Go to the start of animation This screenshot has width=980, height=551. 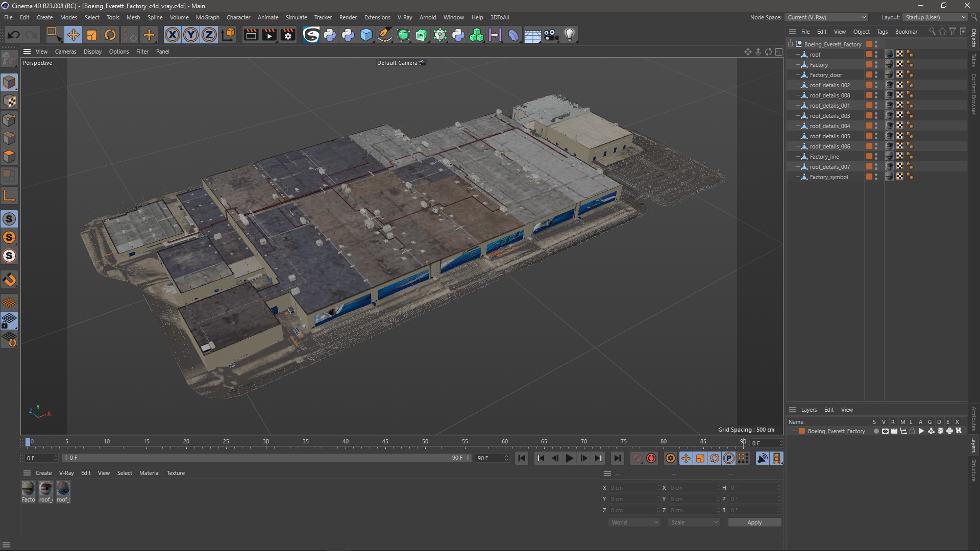tap(522, 458)
